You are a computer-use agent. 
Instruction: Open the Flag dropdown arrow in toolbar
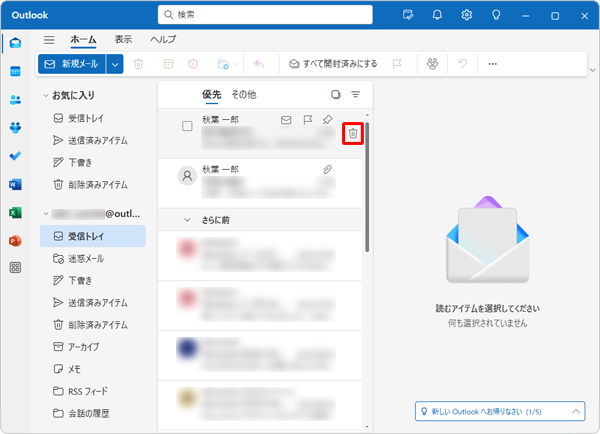click(409, 64)
